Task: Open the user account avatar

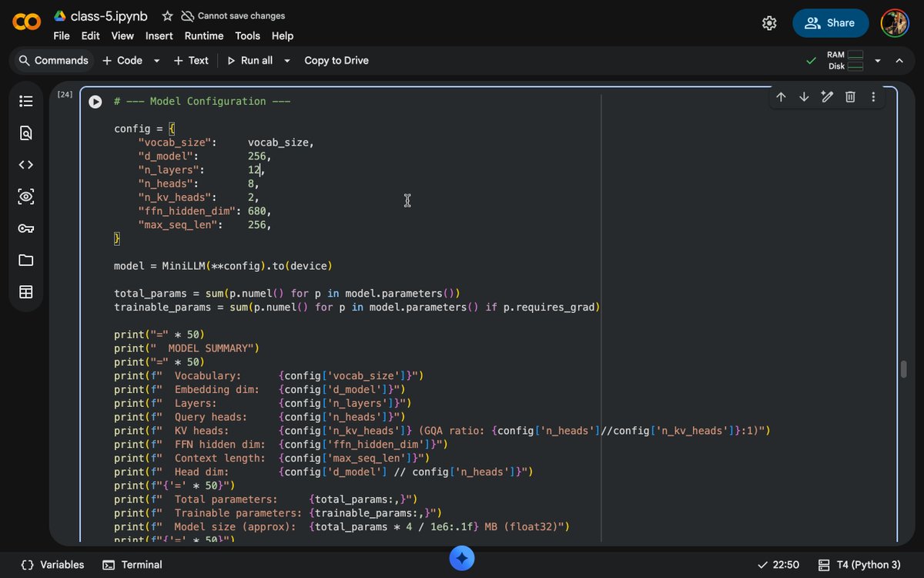Action: [895, 23]
